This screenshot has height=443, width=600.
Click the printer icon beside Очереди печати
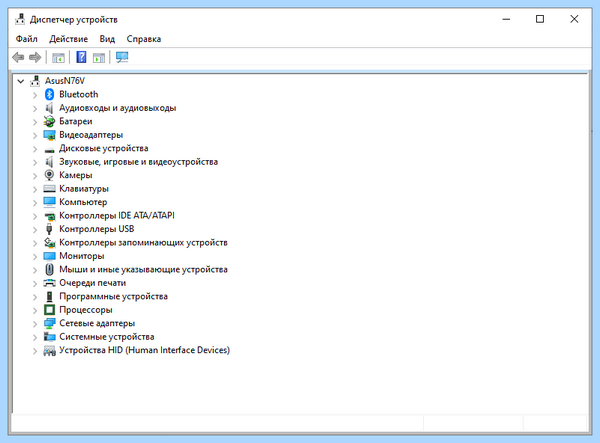click(49, 283)
